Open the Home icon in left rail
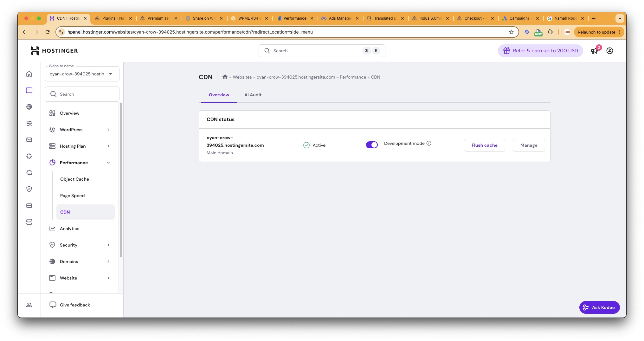Viewport: 644px width, 341px height. coord(29,74)
